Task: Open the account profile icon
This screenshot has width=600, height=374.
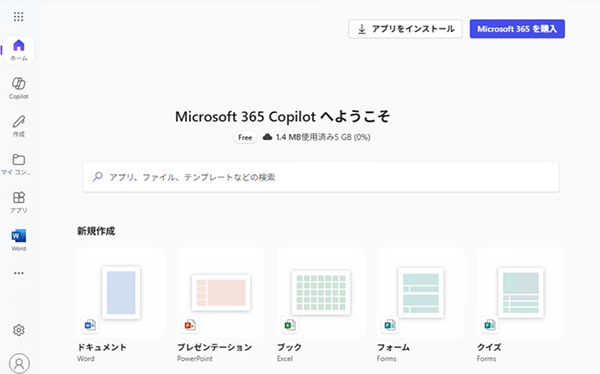Action: [19, 363]
